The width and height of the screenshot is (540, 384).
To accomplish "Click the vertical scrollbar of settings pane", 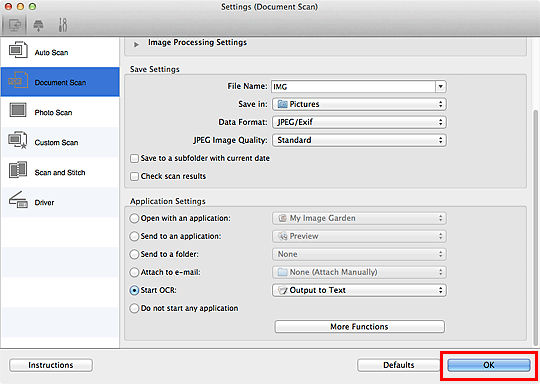I will (535, 227).
